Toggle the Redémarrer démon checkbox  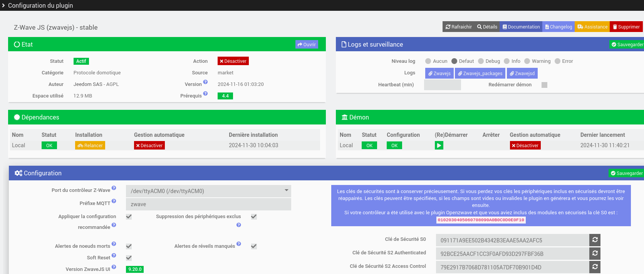pos(544,85)
